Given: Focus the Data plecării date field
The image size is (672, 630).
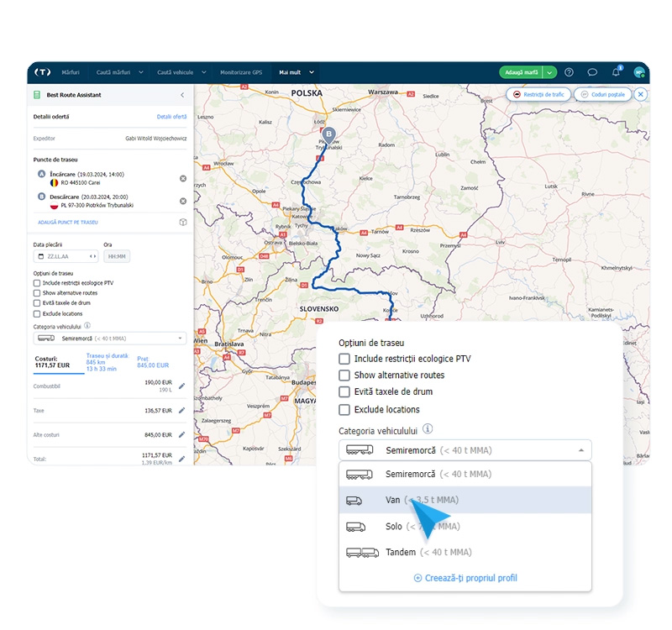Looking at the screenshot, I should click(66, 256).
